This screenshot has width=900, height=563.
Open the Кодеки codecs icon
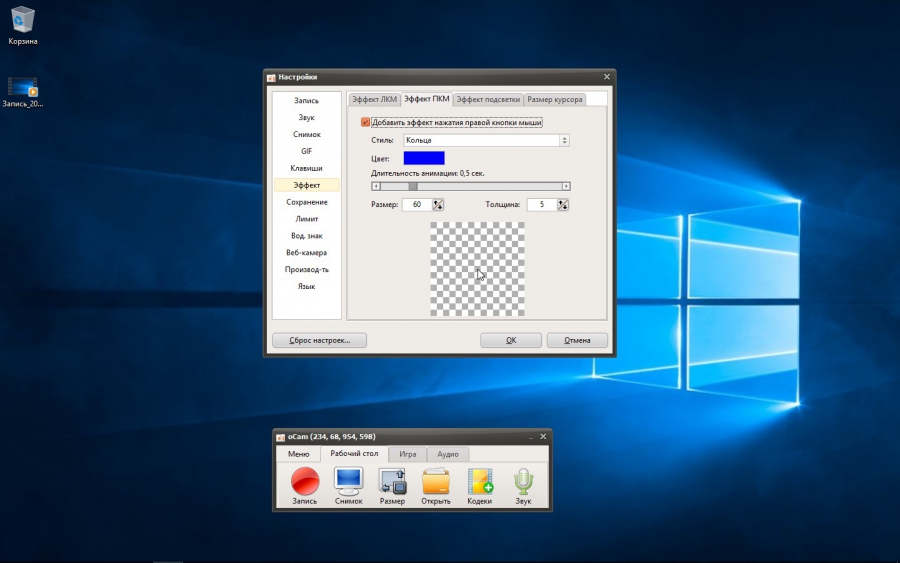pos(480,481)
